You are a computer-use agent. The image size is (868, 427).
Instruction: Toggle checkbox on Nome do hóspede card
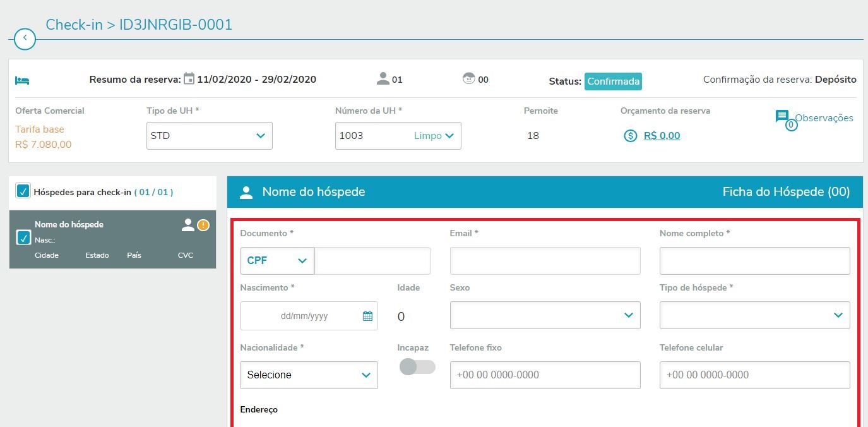[x=23, y=238]
